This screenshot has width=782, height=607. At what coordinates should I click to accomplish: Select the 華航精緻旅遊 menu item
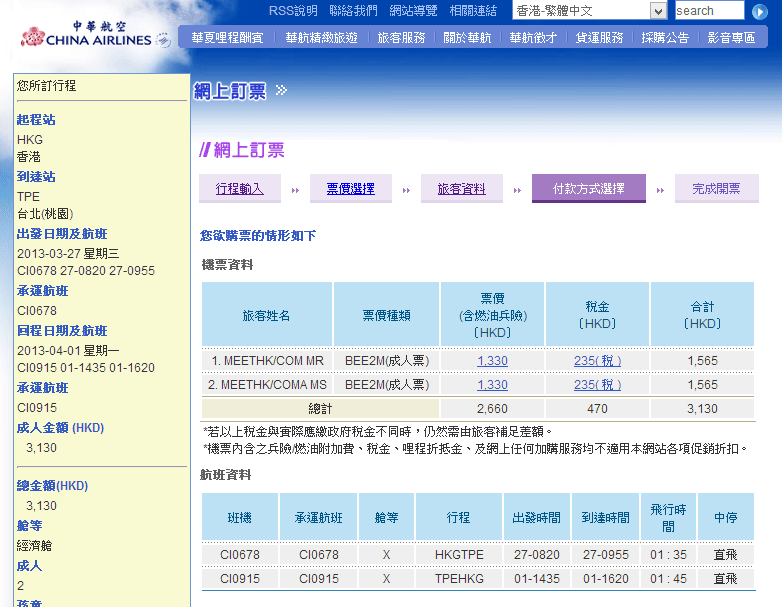(321, 38)
